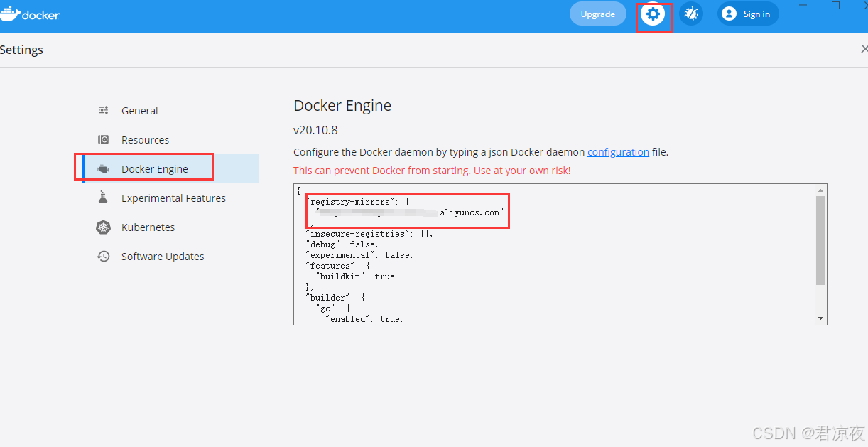The width and height of the screenshot is (868, 447).
Task: Click the Software Updates clock icon
Action: 104,257
